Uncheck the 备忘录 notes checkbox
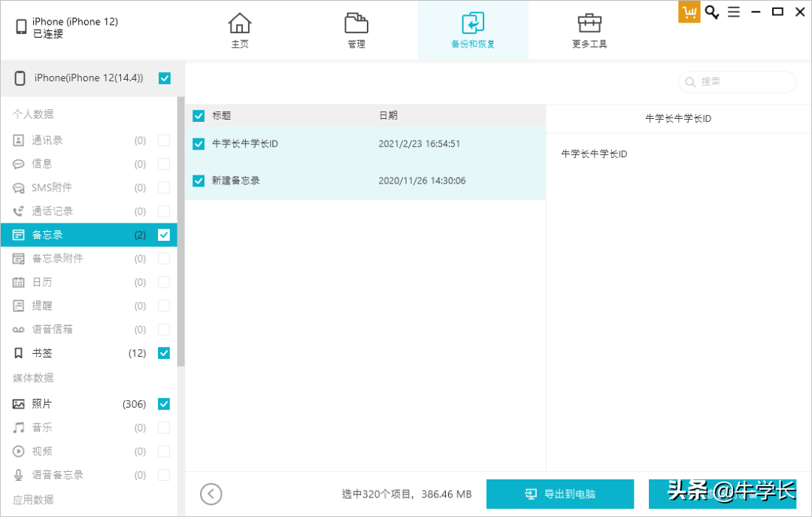This screenshot has width=812, height=517. (164, 234)
